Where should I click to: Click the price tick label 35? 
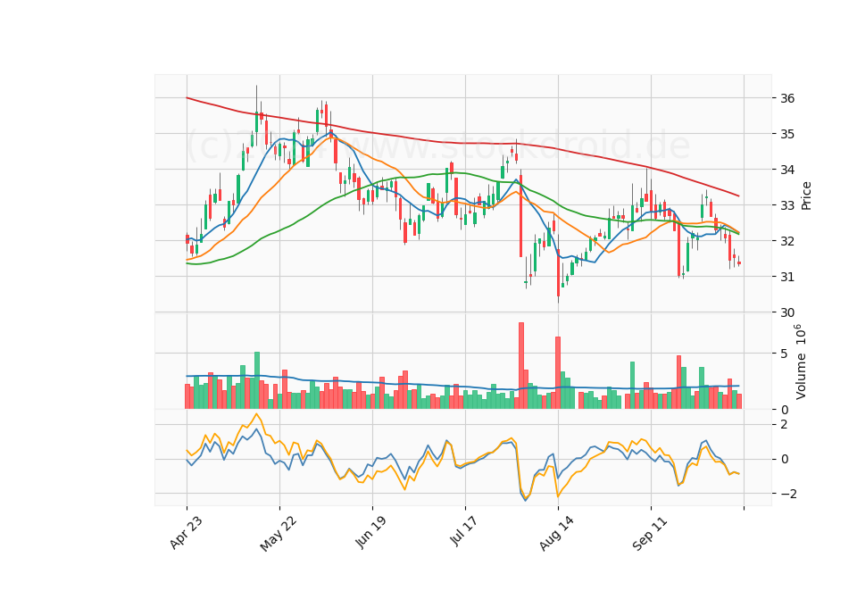click(x=787, y=134)
